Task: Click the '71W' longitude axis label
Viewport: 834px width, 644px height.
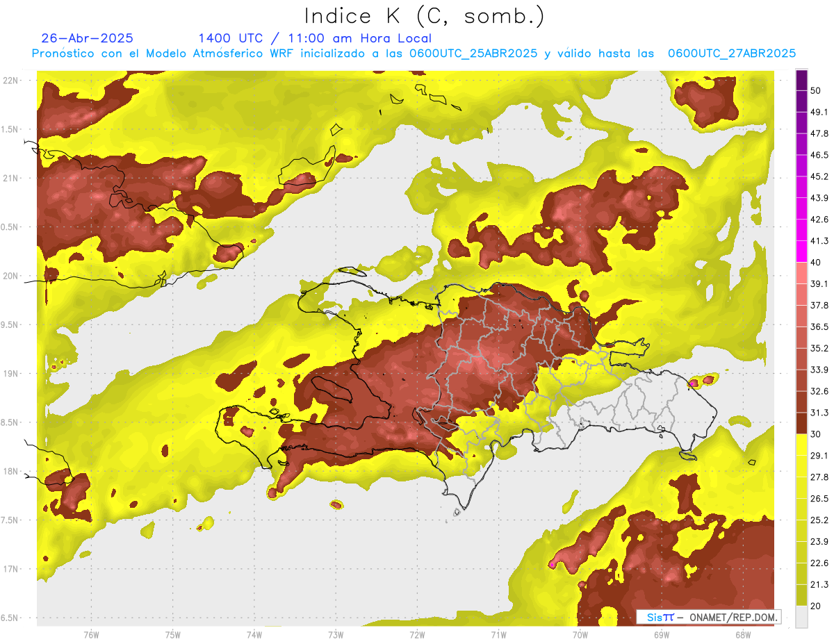Action: (x=498, y=635)
